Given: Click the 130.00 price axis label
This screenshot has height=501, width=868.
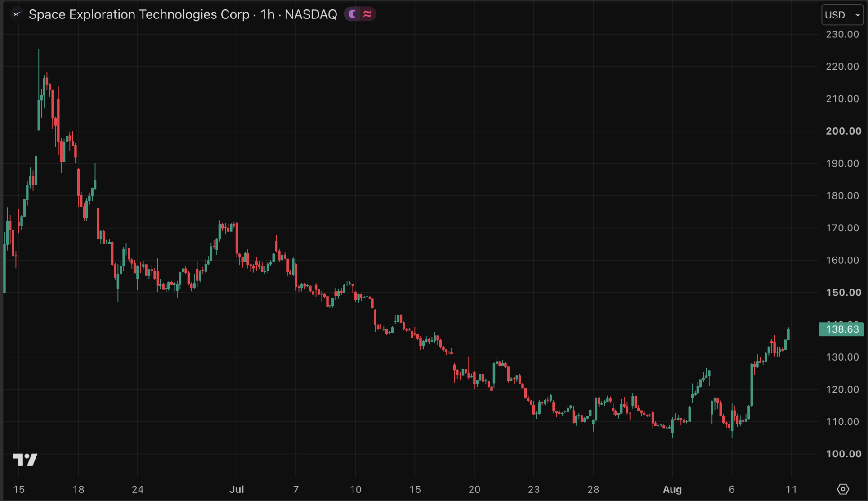Looking at the screenshot, I should point(842,357).
